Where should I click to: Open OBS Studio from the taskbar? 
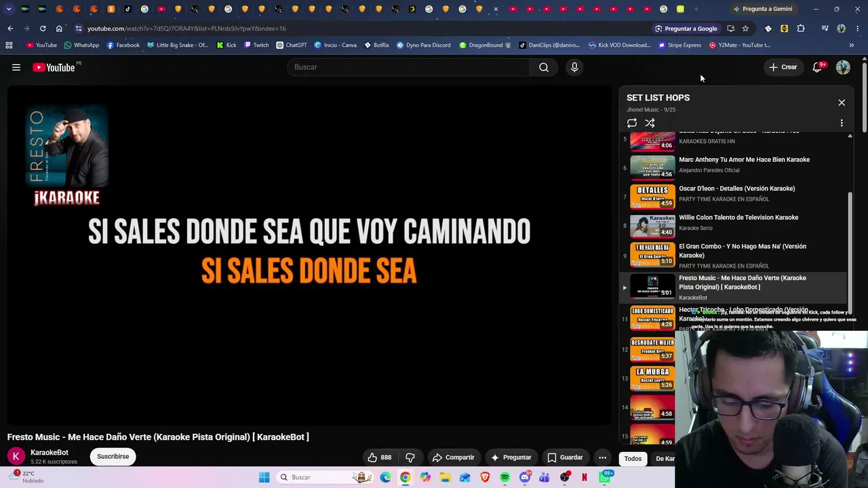point(565,477)
